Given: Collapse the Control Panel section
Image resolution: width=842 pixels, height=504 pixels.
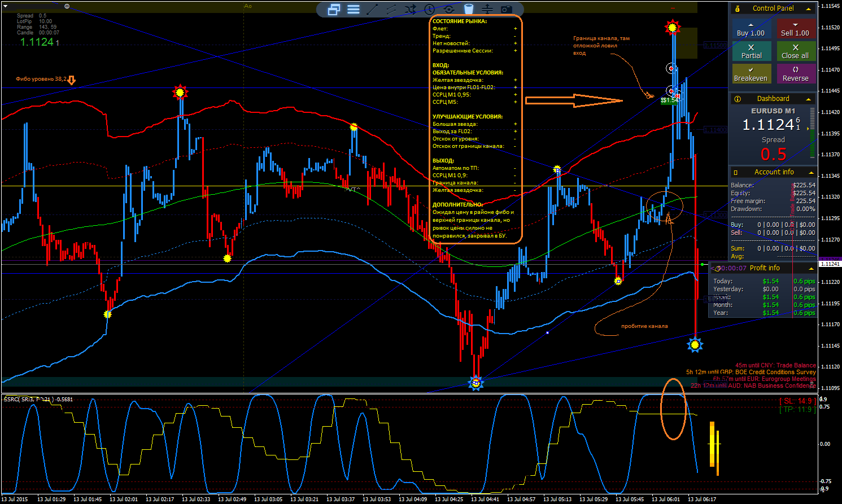Looking at the screenshot, I should 808,9.
